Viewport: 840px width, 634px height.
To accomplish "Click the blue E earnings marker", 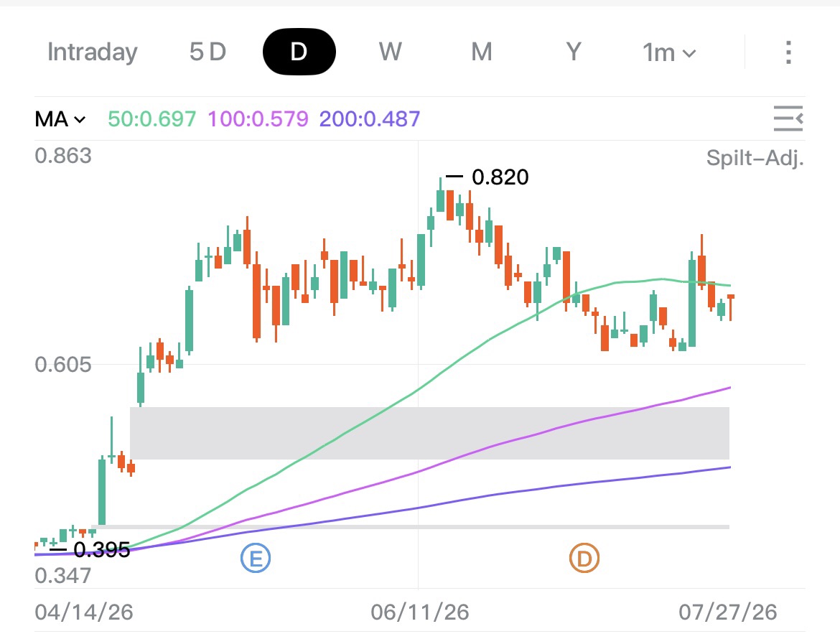I will pos(256,558).
